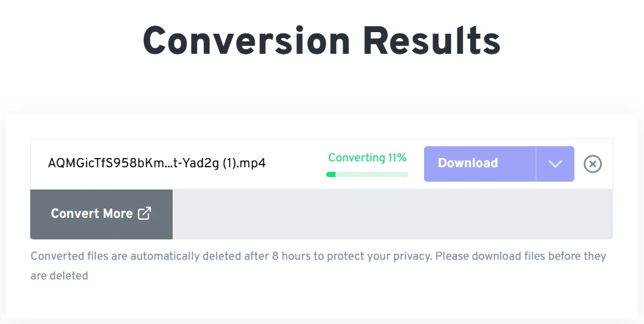Viewport: 644px width, 324px height.
Task: Expand the Download options chevron
Action: click(x=555, y=164)
